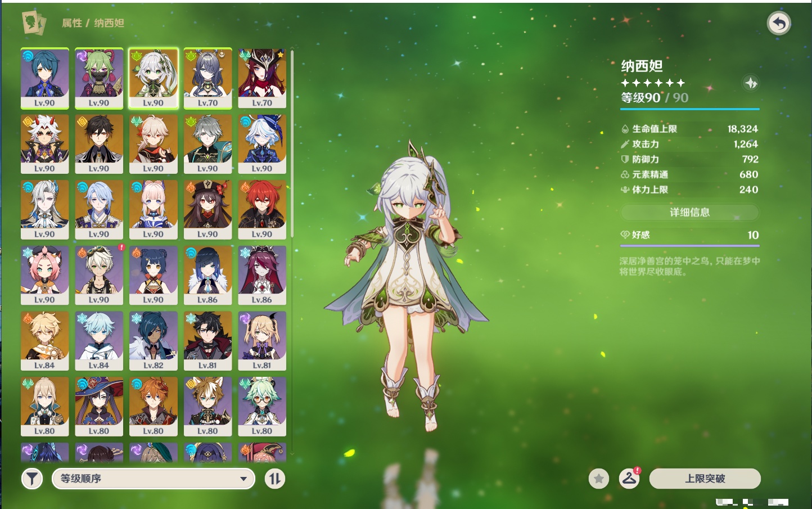Select the highlighted Nahida portrait card
This screenshot has width=812, height=509.
tap(154, 78)
